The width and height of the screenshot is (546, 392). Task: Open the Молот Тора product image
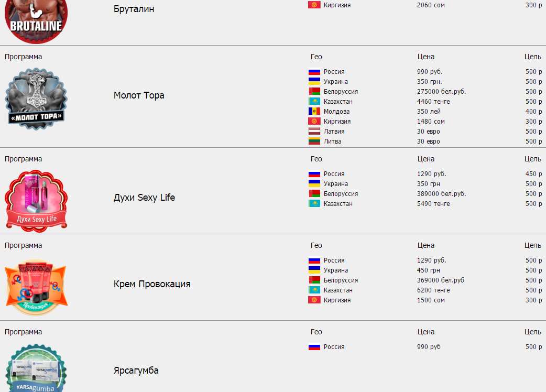[36, 98]
